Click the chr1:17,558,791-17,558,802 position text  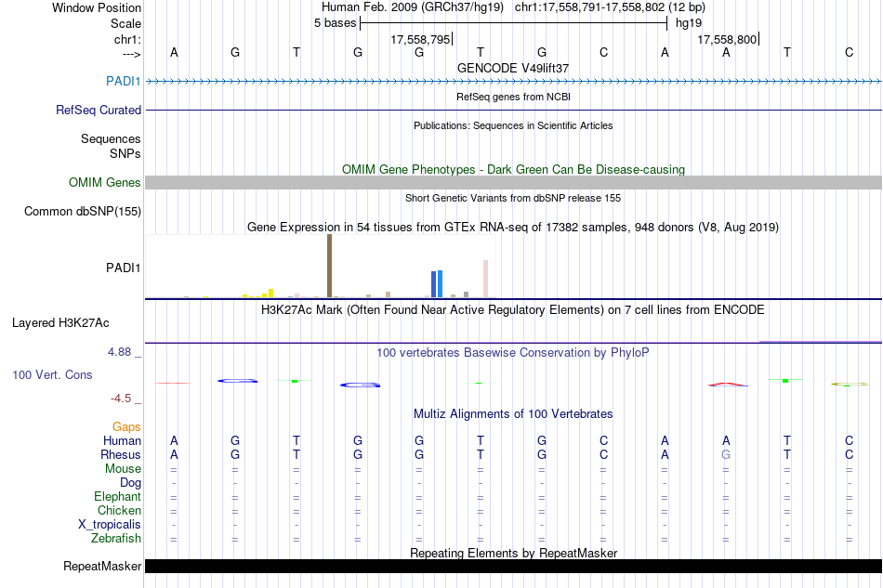pyautogui.click(x=610, y=7)
